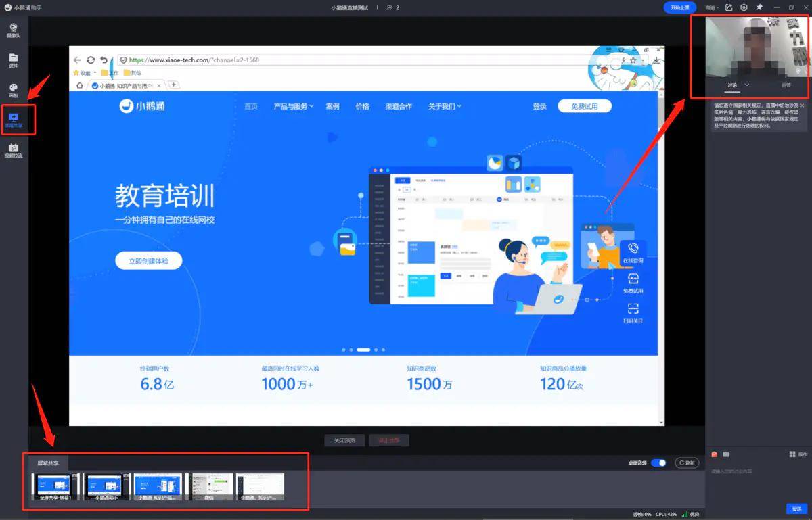This screenshot has width=812, height=520.
Task: Open the 操作 actions menu in chat panel
Action: (x=799, y=454)
